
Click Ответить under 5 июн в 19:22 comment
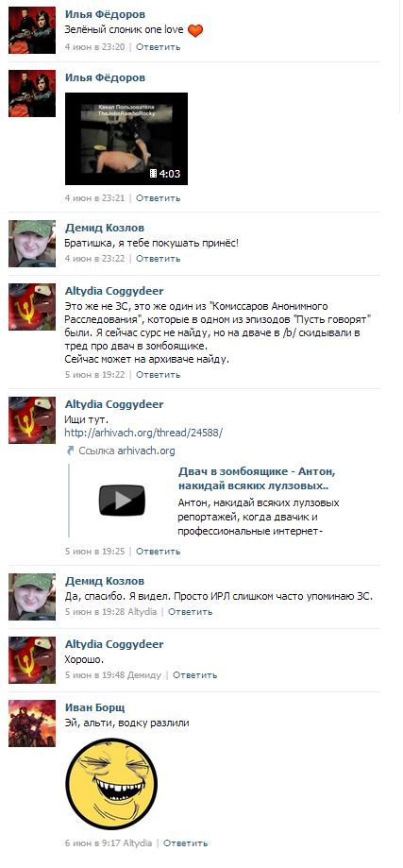pos(159,375)
